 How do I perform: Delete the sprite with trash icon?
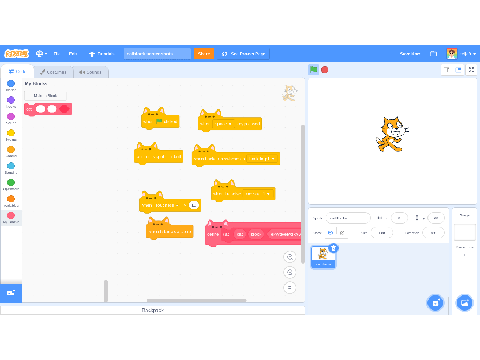[x=333, y=248]
